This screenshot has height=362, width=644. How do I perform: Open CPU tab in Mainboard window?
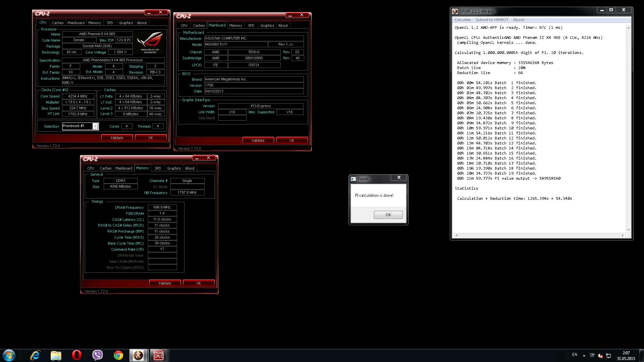pyautogui.click(x=184, y=25)
